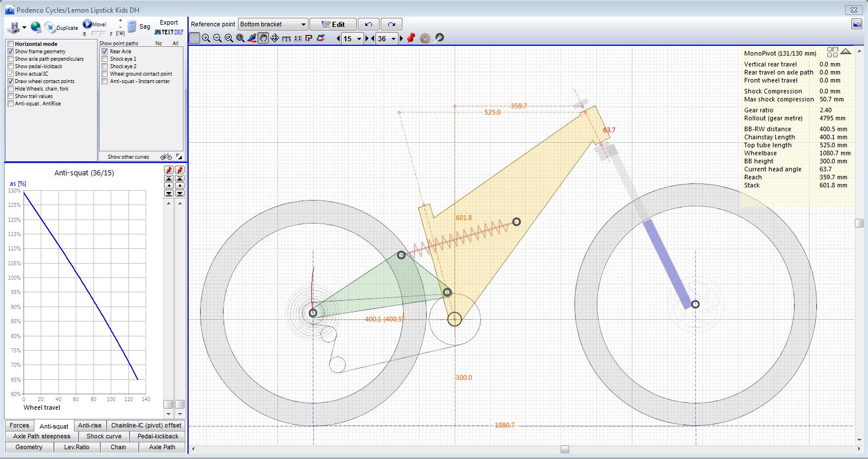Open the Shock curve tab
The width and height of the screenshot is (868, 459).
[104, 436]
